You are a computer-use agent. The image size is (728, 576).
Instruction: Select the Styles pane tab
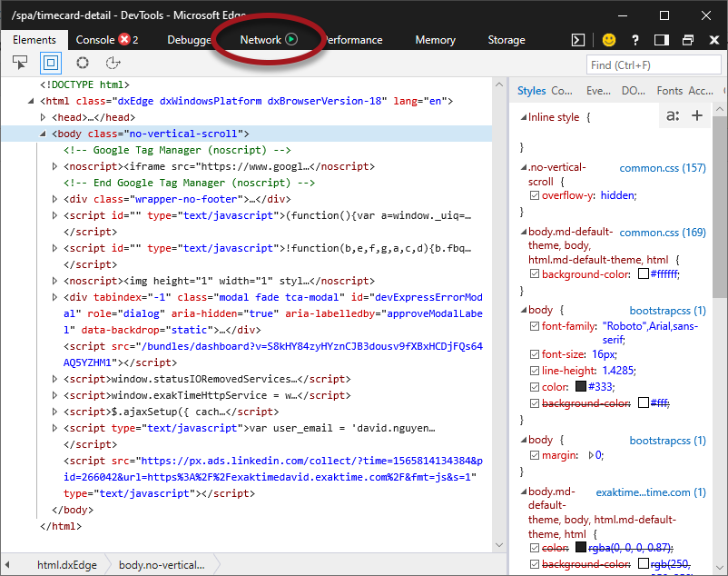532,91
